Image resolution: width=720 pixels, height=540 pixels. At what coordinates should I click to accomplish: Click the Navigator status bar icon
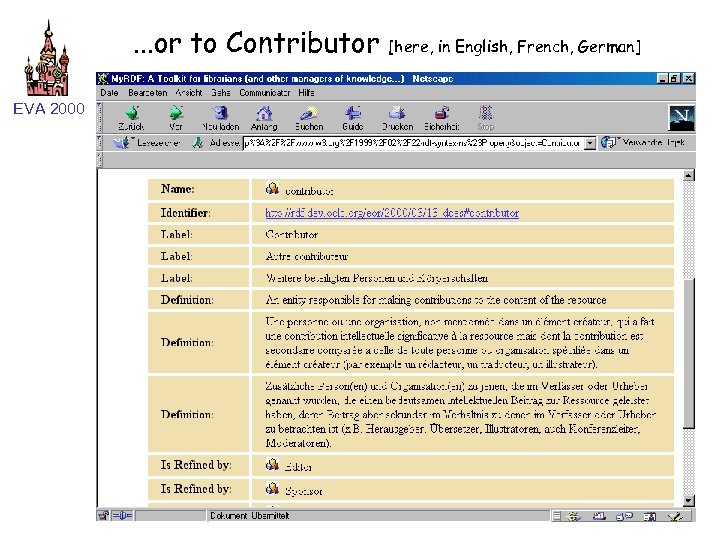pos(574,516)
